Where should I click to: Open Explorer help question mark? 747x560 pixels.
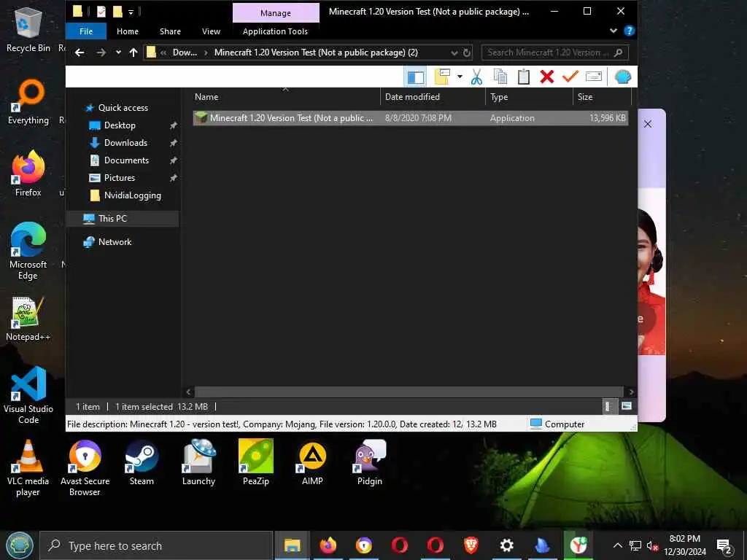[x=630, y=31]
